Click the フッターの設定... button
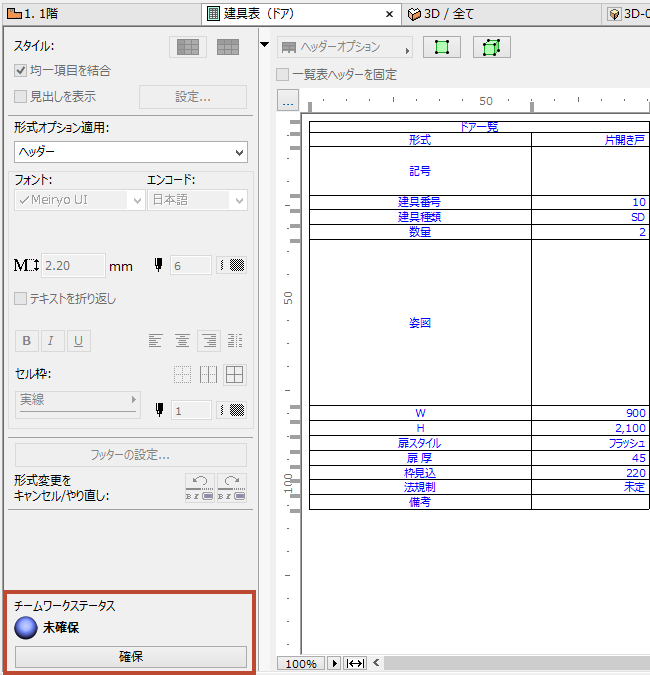Screen dimensions: 650x675 click(131, 455)
